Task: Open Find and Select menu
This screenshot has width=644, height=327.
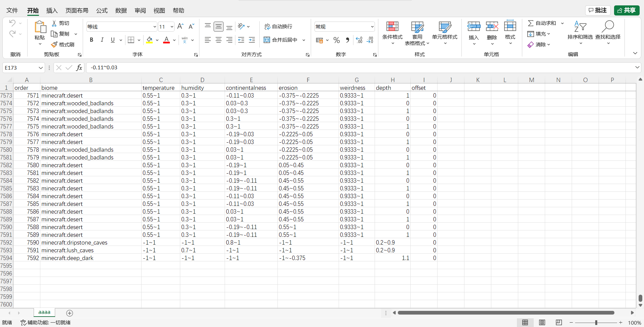Action: (x=608, y=33)
